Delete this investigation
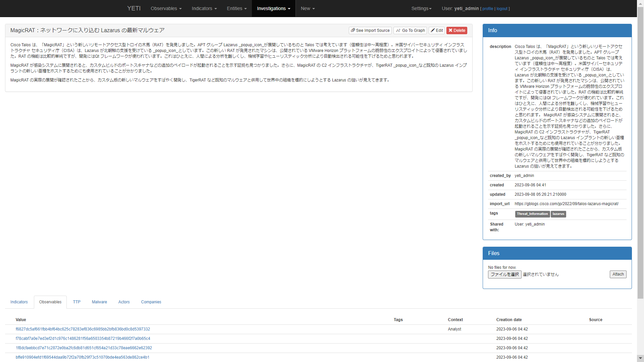644x362 pixels. pos(457,31)
